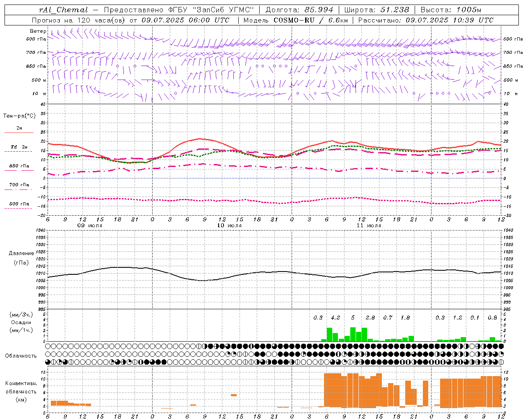The width and height of the screenshot is (525, 420).
Task: Click the green dashed line sample under Td 2м
Action: (x=18, y=152)
